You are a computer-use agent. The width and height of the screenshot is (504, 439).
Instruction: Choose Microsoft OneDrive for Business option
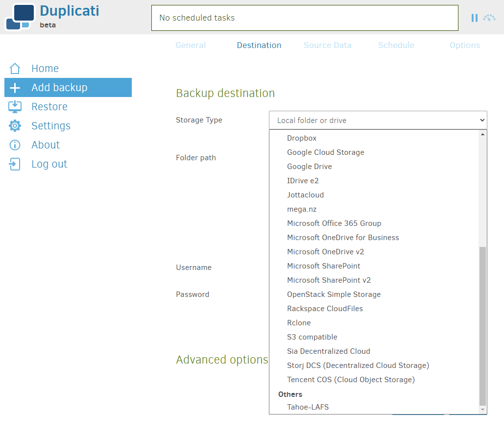(374, 237)
